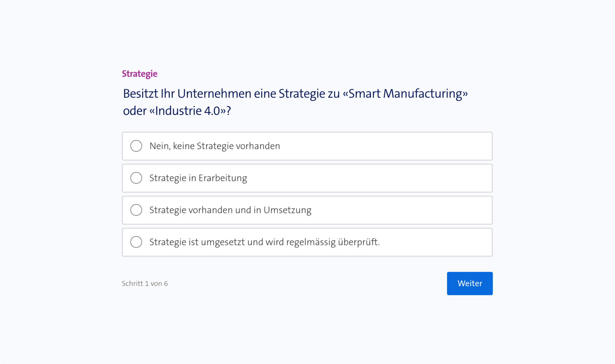Click the question text 'Besitzt Ihr Unternehmen'
Screen dimensions: 615x364
pyautogui.click(x=187, y=94)
